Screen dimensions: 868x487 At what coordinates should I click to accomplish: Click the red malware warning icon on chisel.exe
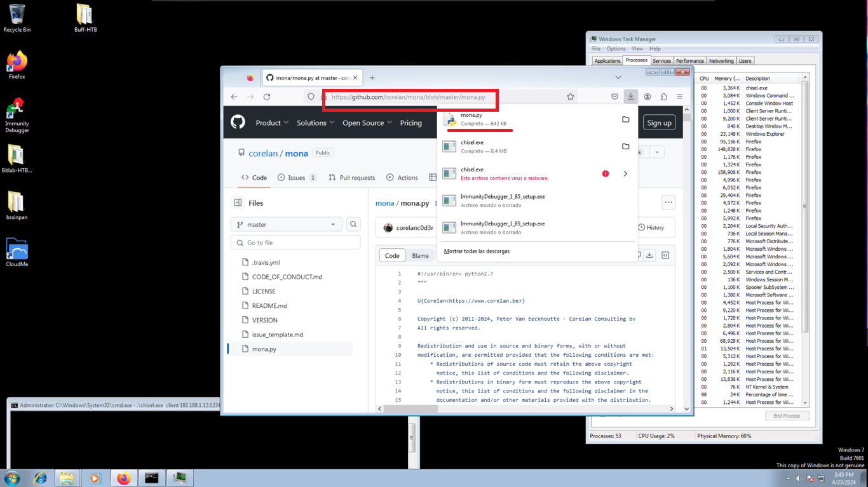605,173
